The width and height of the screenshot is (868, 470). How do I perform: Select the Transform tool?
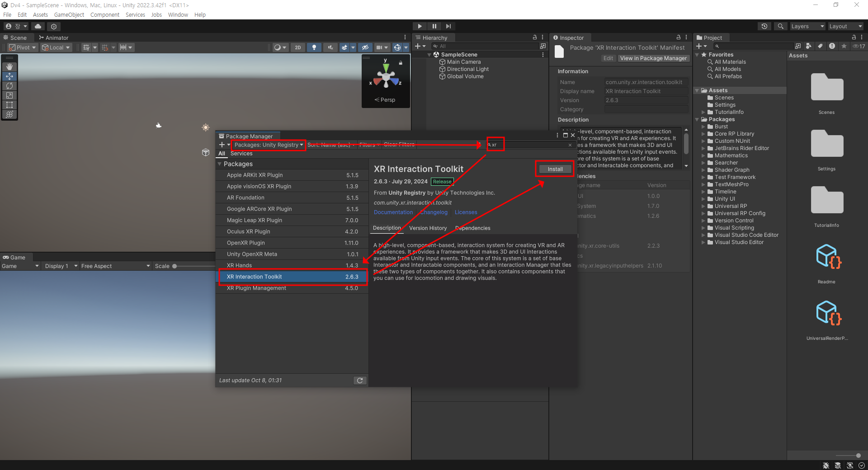click(9, 114)
